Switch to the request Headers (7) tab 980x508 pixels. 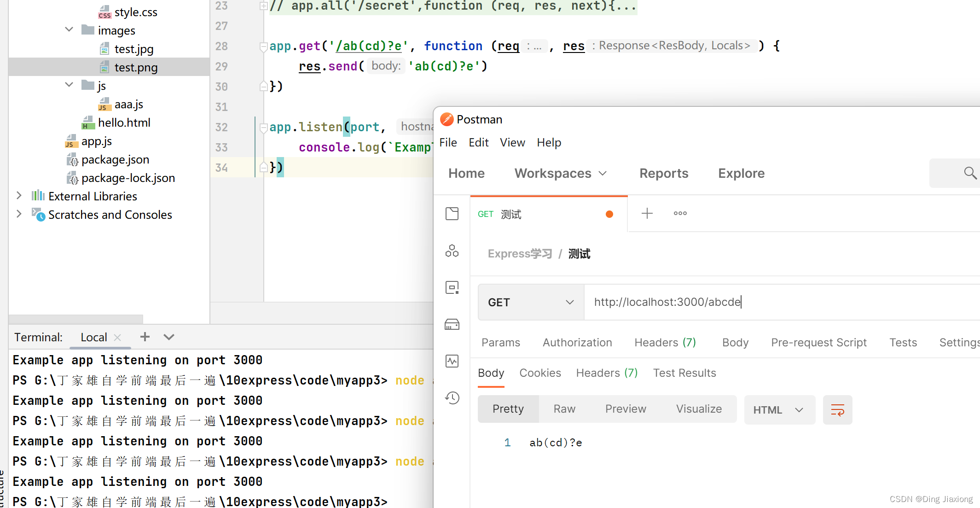(x=665, y=342)
